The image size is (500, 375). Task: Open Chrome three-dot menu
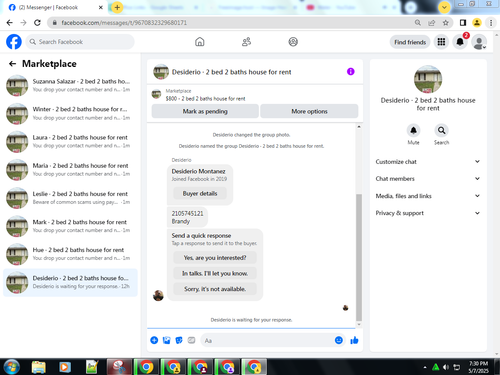pos(491,23)
